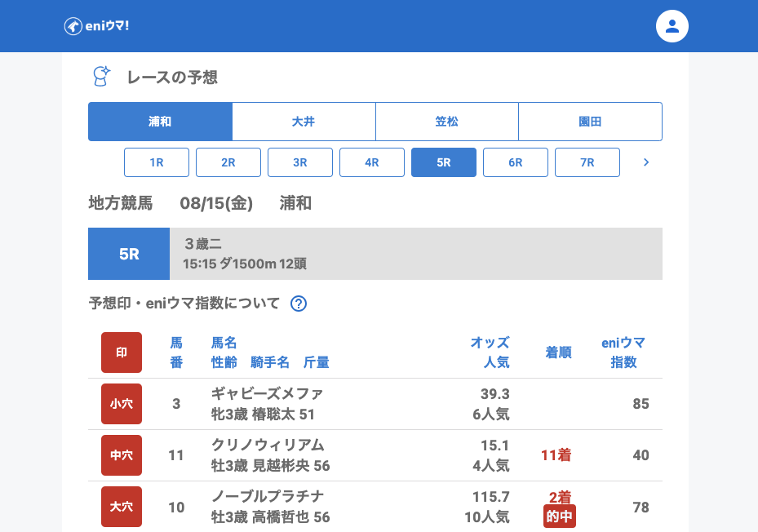Click the 大穴 badge for horse 10

(x=122, y=507)
